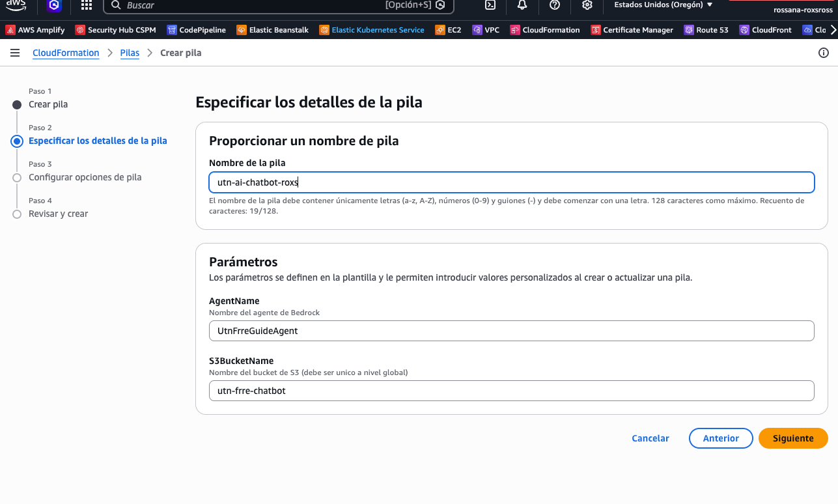The height and width of the screenshot is (504, 838).
Task: Click the Siguiente button
Action: (793, 438)
